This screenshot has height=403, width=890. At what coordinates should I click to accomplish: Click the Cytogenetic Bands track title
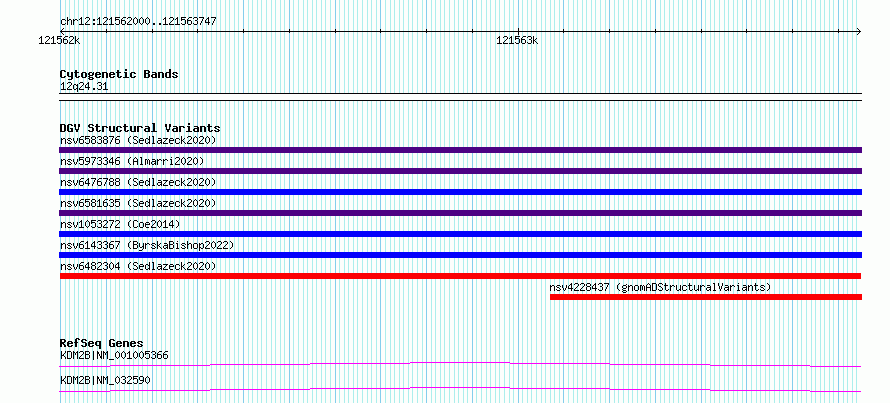pyautogui.click(x=119, y=74)
